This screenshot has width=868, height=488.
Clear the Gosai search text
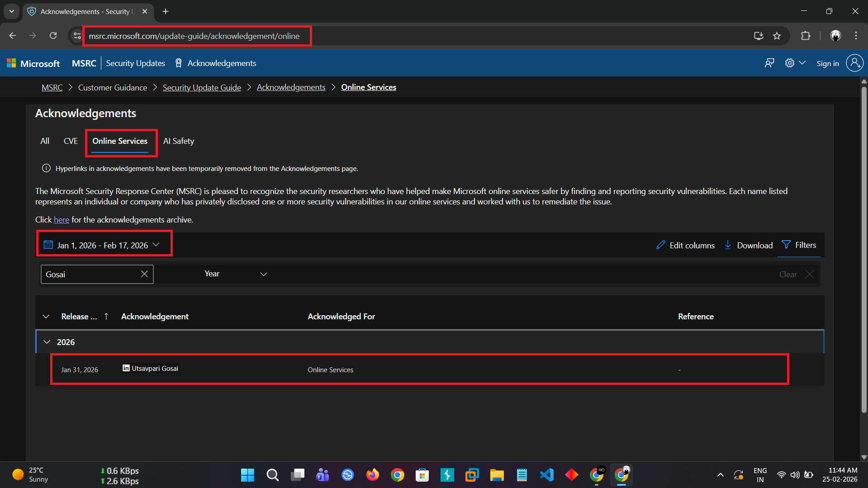(144, 274)
